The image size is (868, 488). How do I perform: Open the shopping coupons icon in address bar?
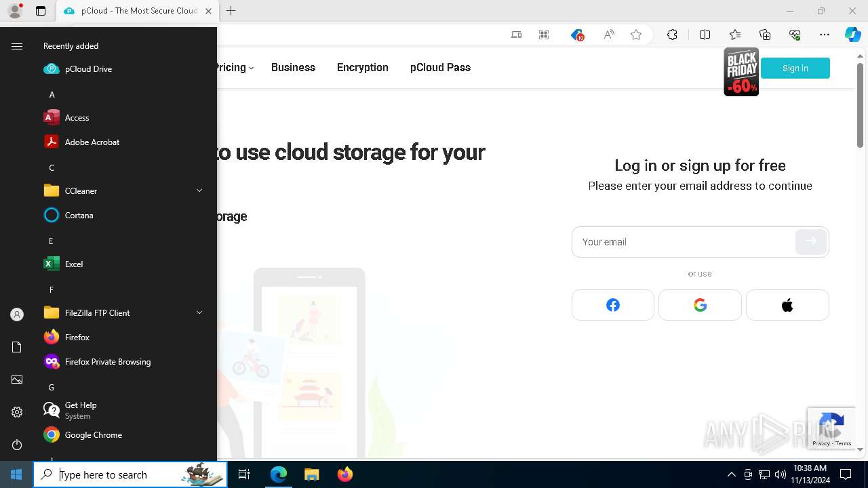(576, 35)
